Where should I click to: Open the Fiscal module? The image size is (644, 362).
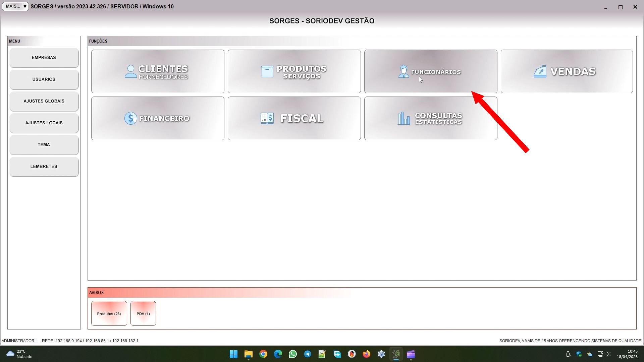click(x=294, y=118)
